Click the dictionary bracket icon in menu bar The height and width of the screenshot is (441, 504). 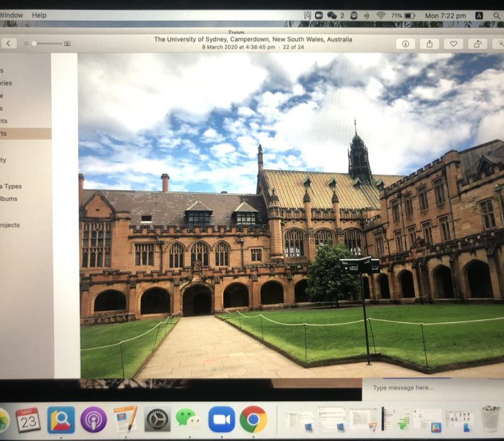coord(307,15)
